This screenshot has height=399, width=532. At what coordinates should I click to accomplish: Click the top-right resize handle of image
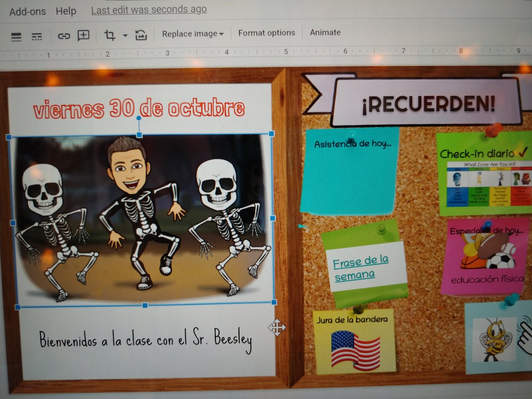coord(271,133)
